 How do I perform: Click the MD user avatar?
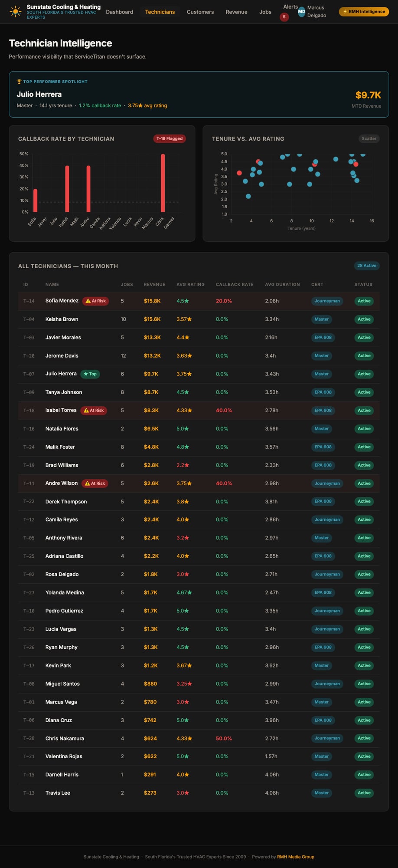tap(302, 12)
